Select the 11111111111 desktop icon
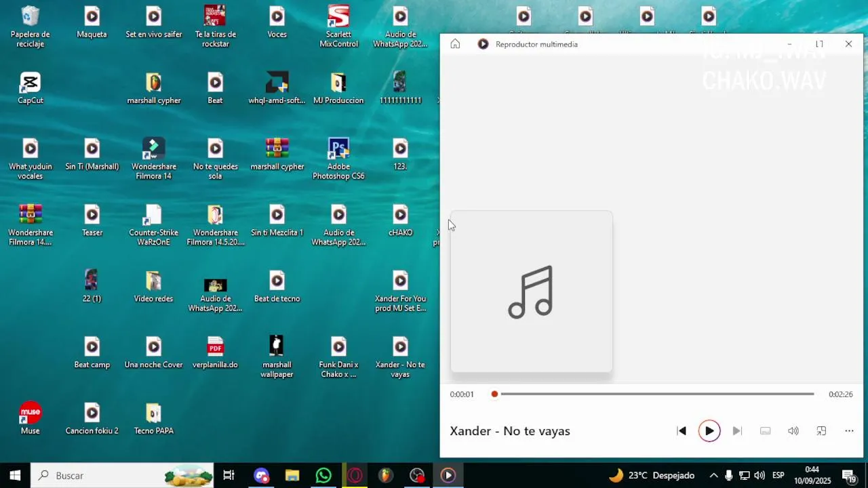Viewport: 868px width, 488px height. (400, 89)
